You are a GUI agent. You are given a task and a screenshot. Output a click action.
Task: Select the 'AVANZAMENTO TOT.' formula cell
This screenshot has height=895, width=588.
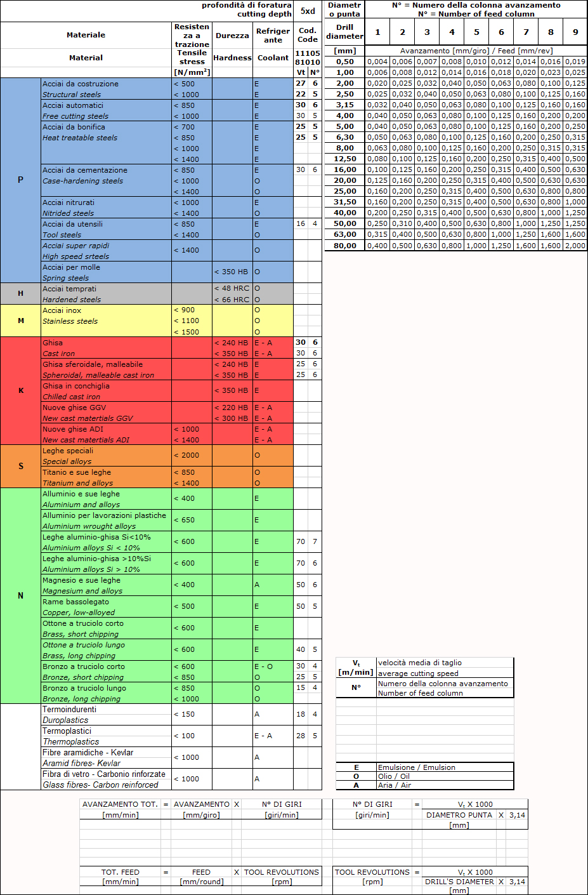tap(121, 804)
